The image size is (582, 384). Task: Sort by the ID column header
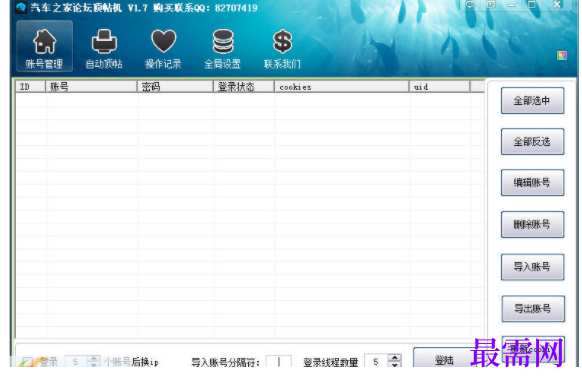(30, 87)
